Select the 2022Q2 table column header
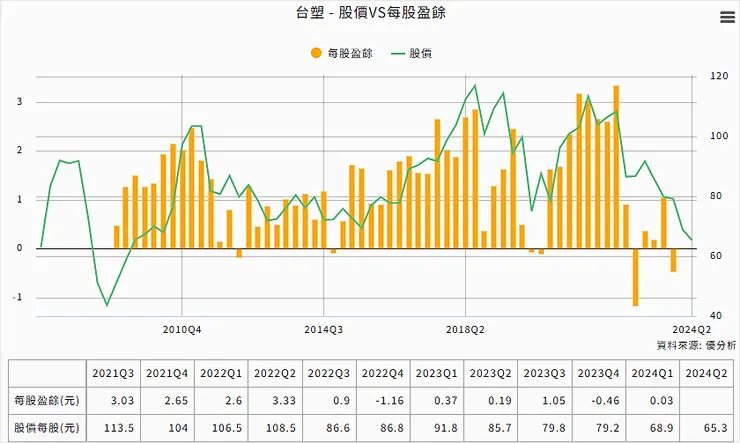This screenshot has width=740, height=443. coord(275,373)
